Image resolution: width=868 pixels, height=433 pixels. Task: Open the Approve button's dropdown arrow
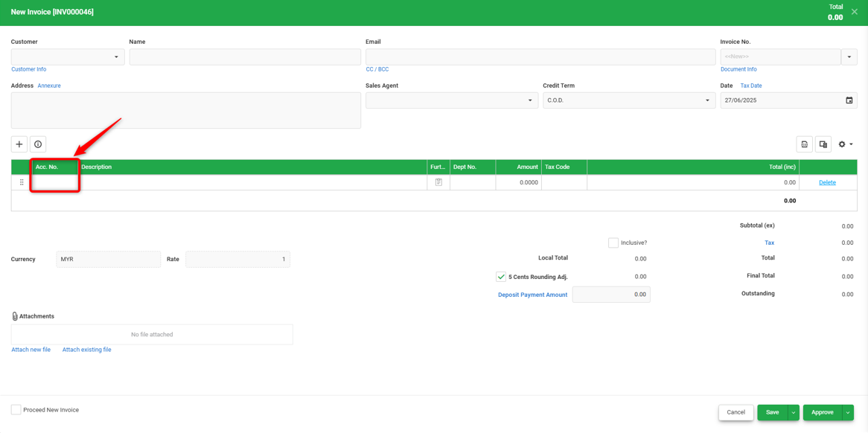tap(847, 412)
